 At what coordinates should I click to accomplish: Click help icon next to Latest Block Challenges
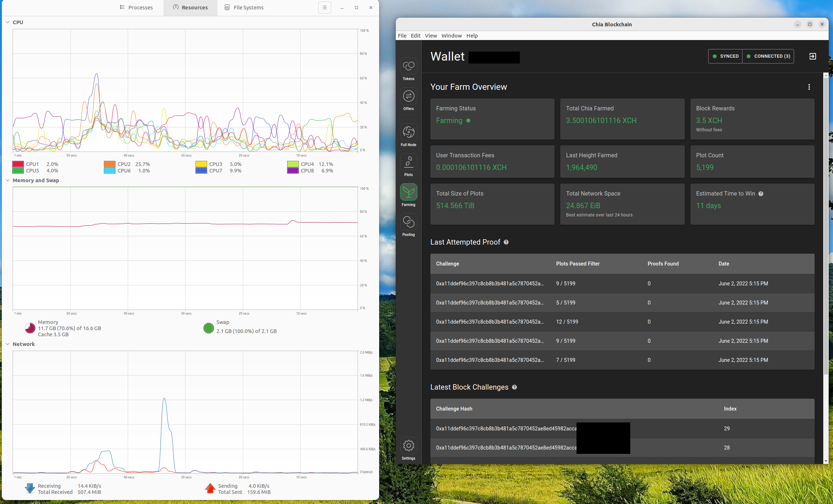click(x=514, y=387)
